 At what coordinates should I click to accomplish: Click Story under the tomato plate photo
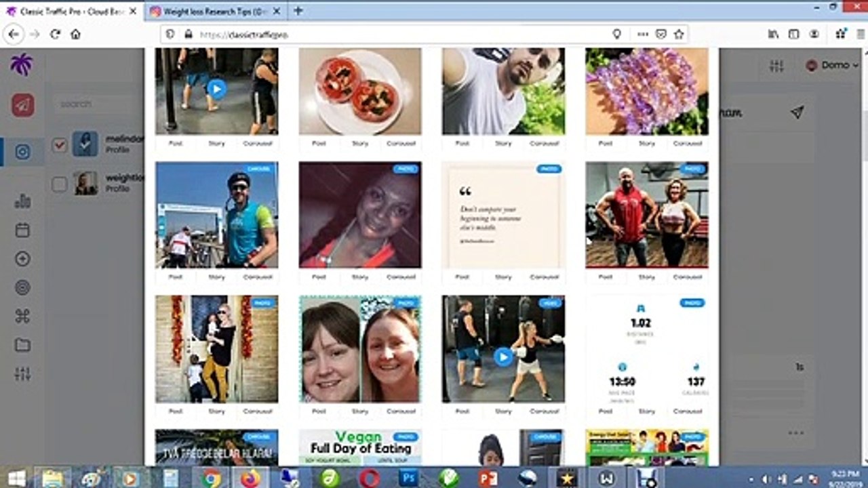pyautogui.click(x=359, y=144)
